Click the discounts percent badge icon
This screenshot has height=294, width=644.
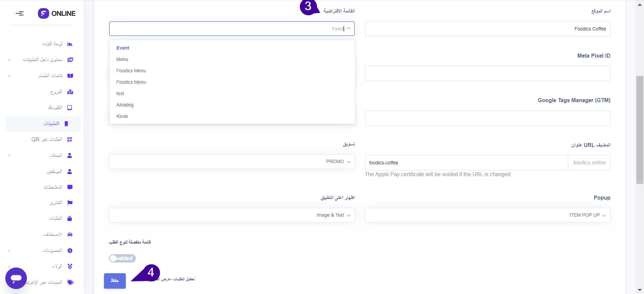[x=70, y=250]
